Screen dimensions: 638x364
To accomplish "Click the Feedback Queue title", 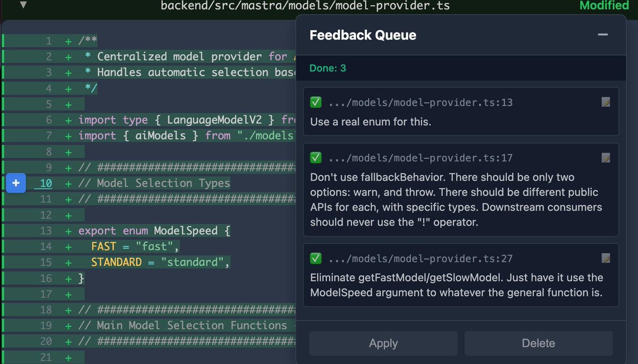I will click(363, 35).
